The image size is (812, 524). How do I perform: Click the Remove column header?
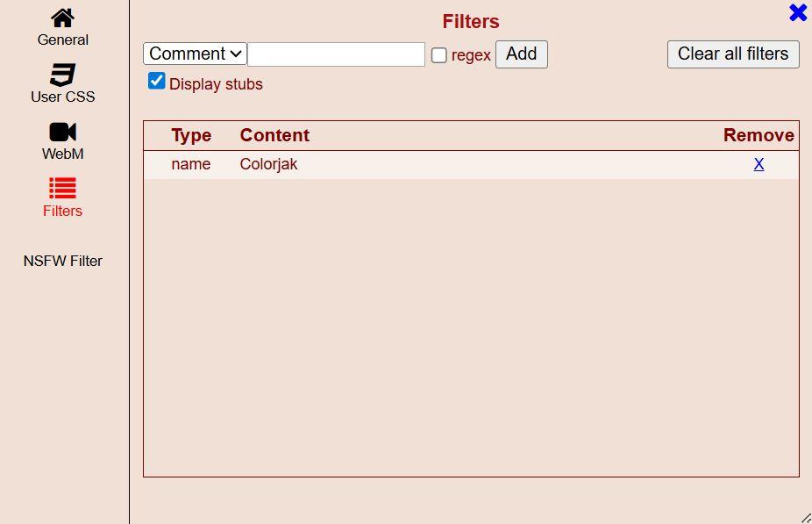pyautogui.click(x=759, y=135)
